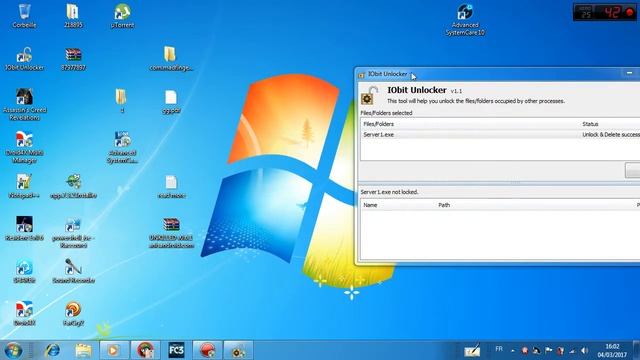This screenshot has width=640, height=360.
Task: Click the IObit Unlocker padlock logo
Action: coord(369,96)
